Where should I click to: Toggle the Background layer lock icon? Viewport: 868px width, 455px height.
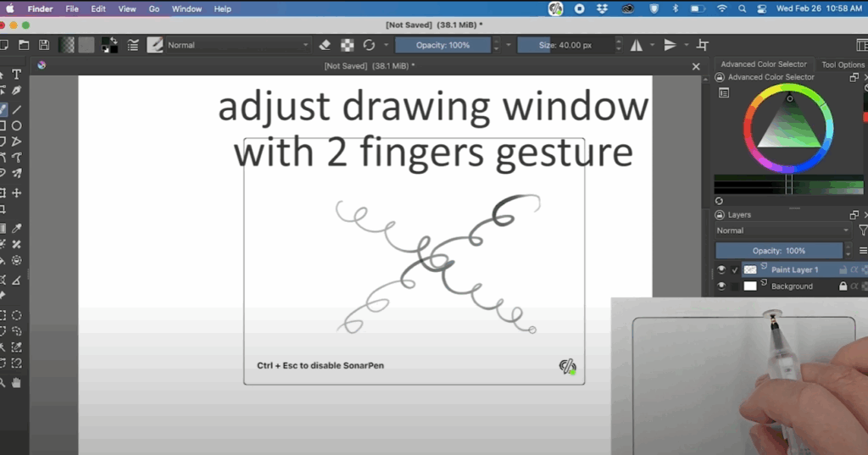(x=843, y=286)
